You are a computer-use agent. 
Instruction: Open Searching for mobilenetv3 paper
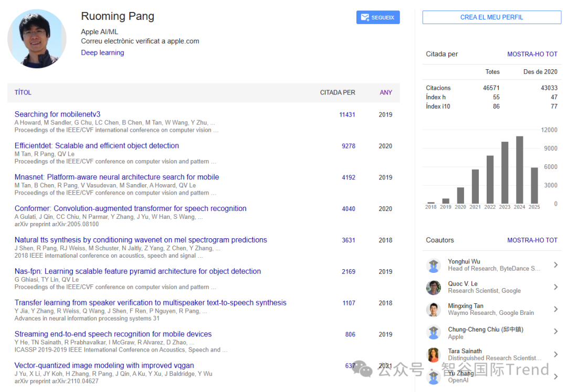(57, 114)
